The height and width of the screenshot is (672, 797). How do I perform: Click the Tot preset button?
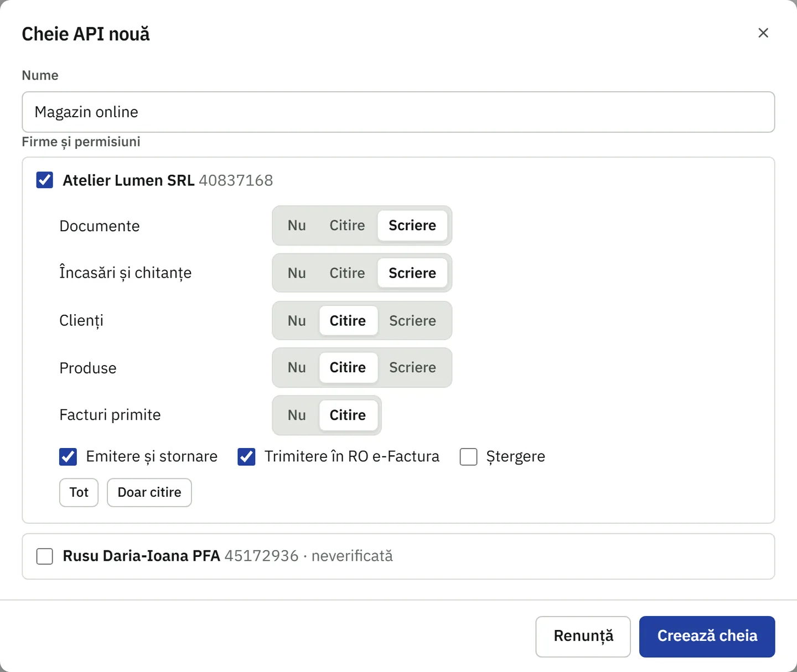79,492
